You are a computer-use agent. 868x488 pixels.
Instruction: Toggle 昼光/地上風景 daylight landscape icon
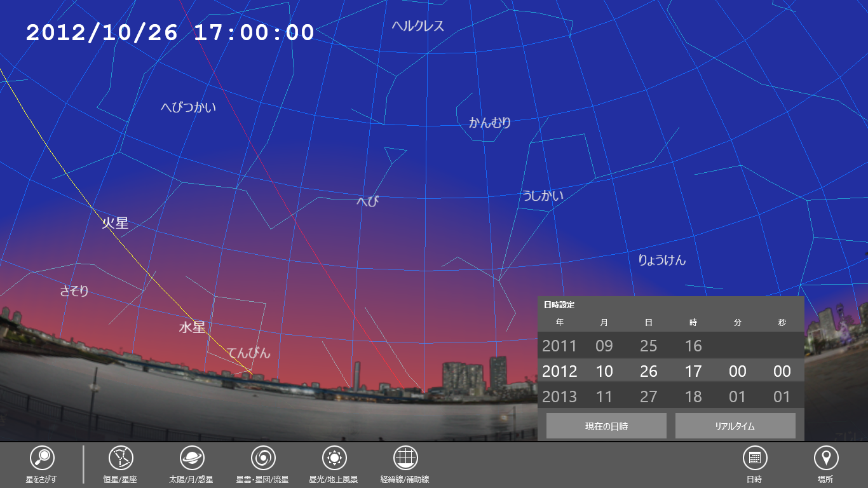334,457
